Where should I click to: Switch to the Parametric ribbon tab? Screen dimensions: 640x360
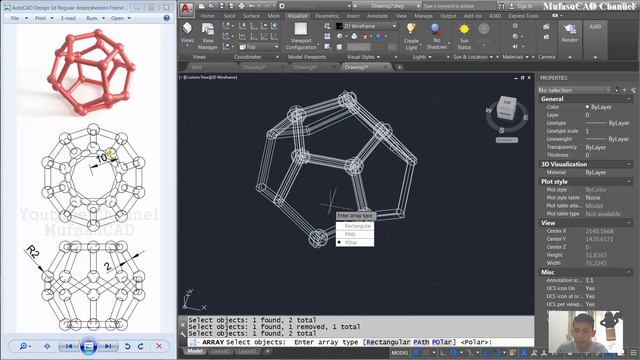coord(327,16)
